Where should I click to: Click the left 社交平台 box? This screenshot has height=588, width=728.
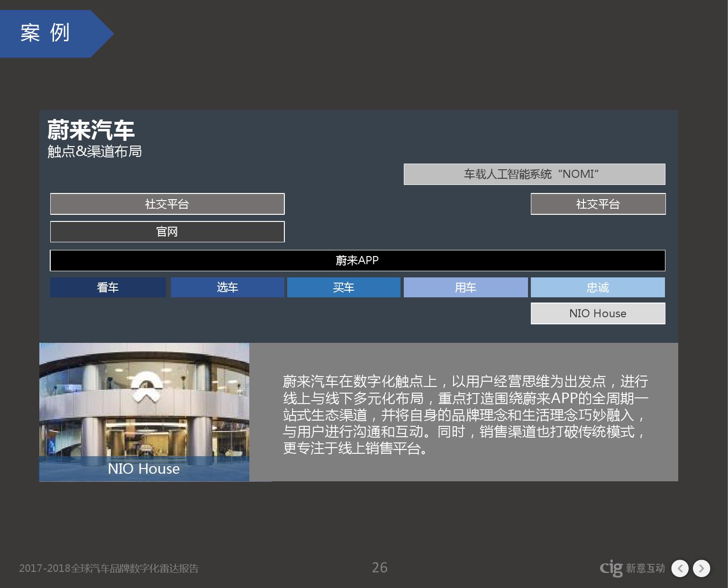pyautogui.click(x=167, y=204)
